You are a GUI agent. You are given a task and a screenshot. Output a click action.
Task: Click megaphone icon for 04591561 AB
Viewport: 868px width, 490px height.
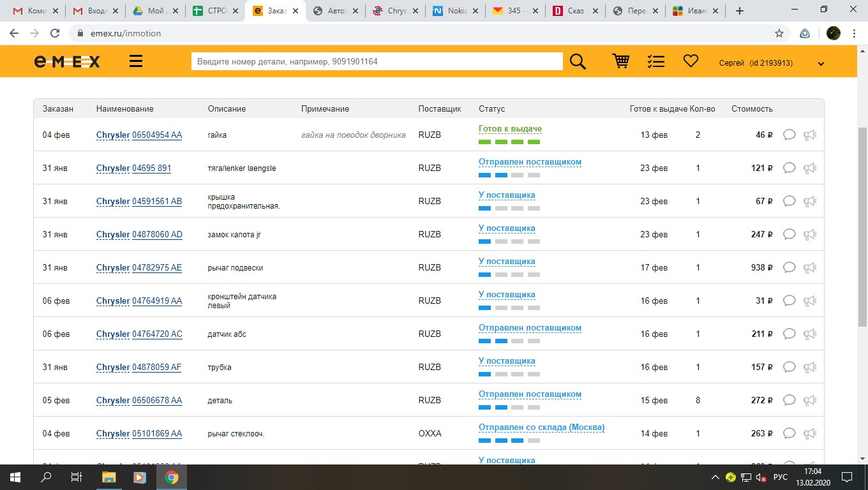coord(810,201)
